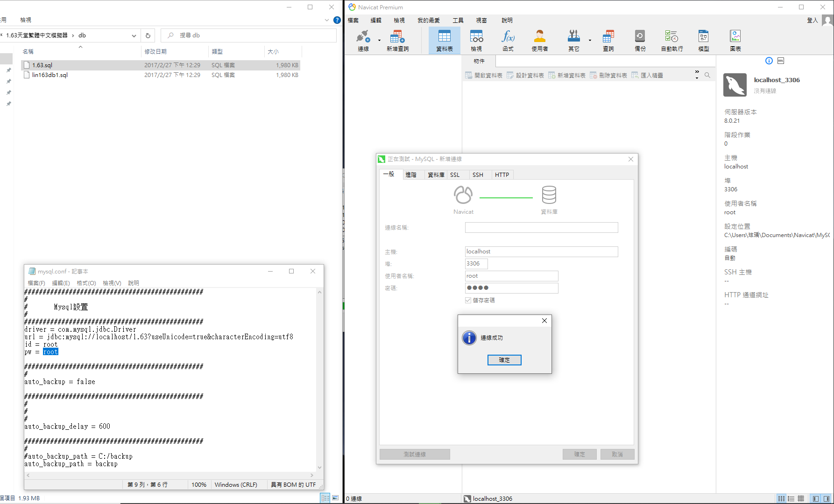Click the 連線名稱 connection name field
The height and width of the screenshot is (504, 834).
click(541, 227)
